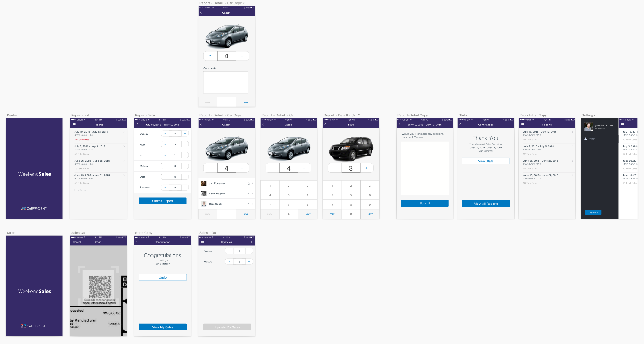The height and width of the screenshot is (344, 644).
Task: Tap NEXT on Car Copy 2 screen
Action: point(246,102)
